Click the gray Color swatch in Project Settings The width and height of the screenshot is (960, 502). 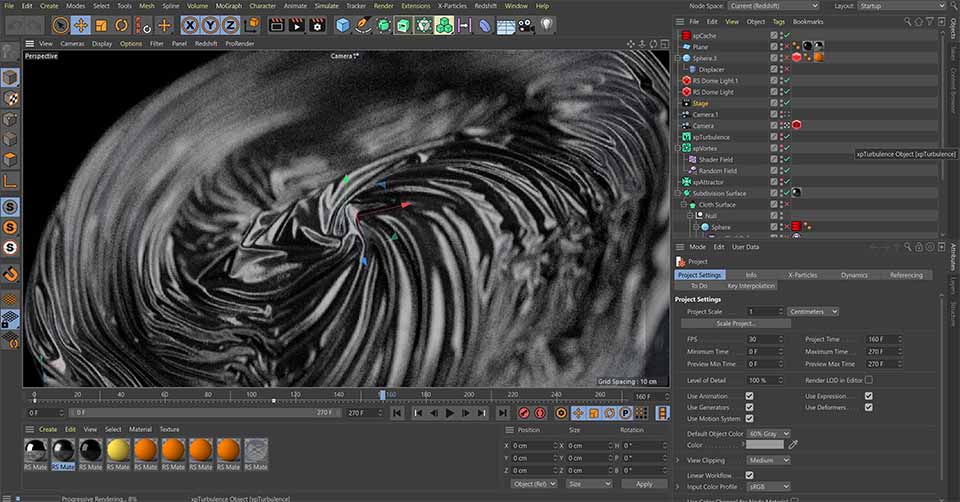click(764, 445)
